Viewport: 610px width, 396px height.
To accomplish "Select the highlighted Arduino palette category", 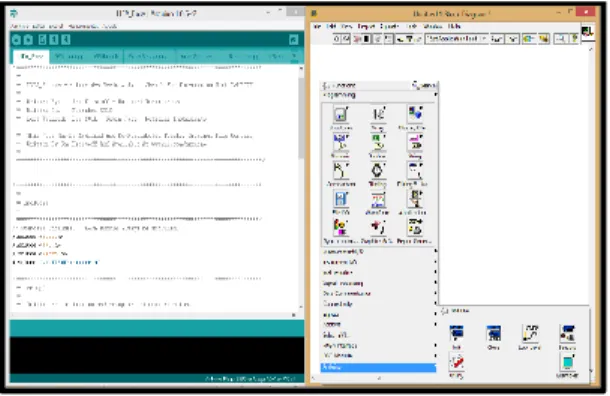I will click(379, 367).
